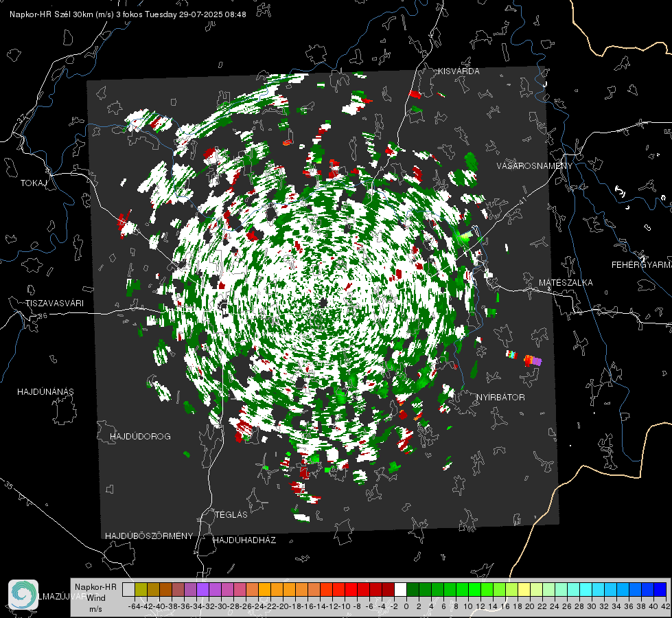Viewport: 672px width, 618px height.
Task: Click the FEHÉRGYARMAT label at the right edge
Action: click(x=642, y=264)
